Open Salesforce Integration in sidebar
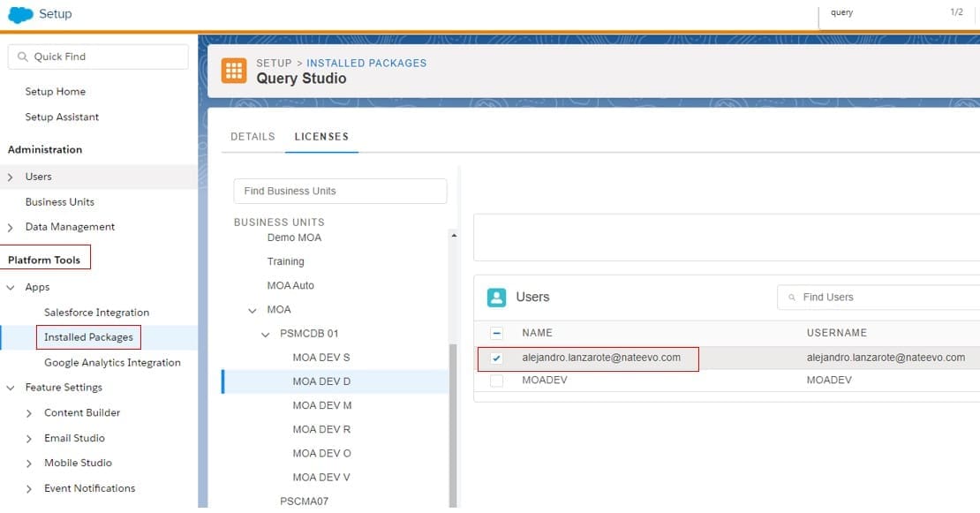Viewport: 980px width, 513px height. tap(96, 313)
